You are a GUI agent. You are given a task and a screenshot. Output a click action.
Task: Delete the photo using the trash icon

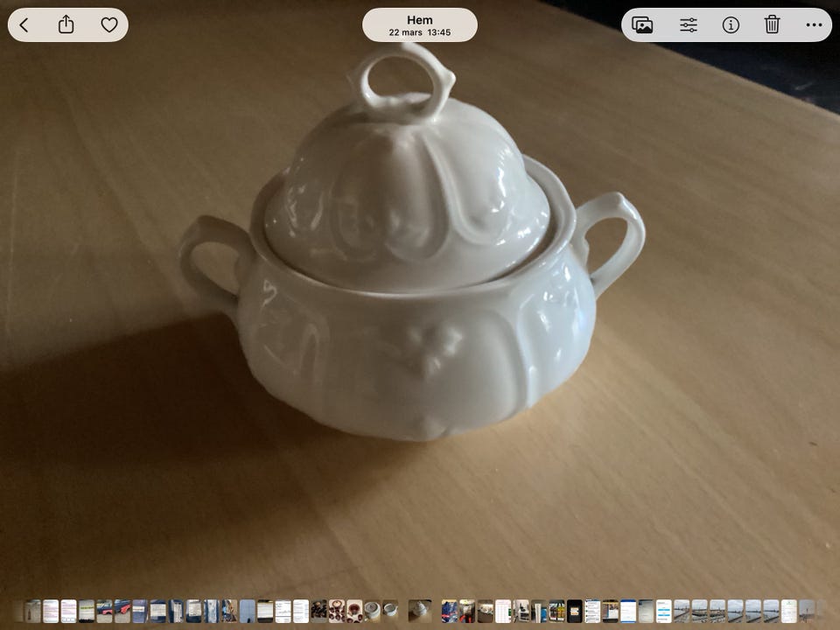pyautogui.click(x=772, y=25)
